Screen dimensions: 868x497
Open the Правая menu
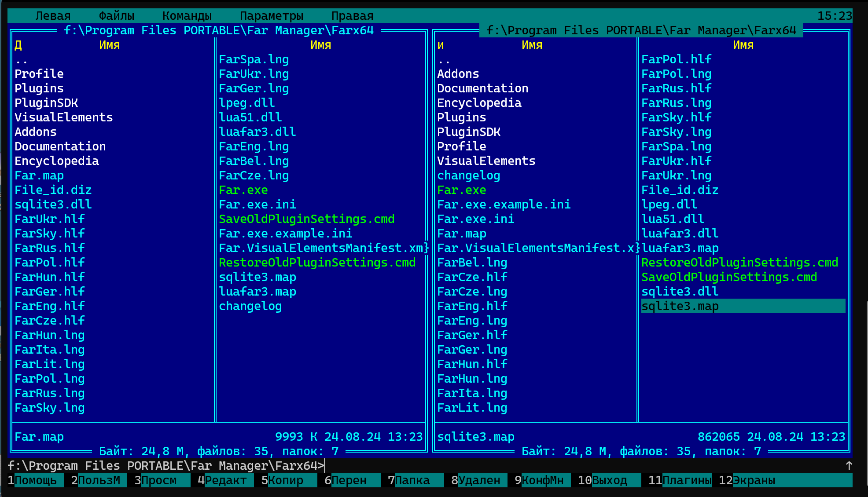352,16
